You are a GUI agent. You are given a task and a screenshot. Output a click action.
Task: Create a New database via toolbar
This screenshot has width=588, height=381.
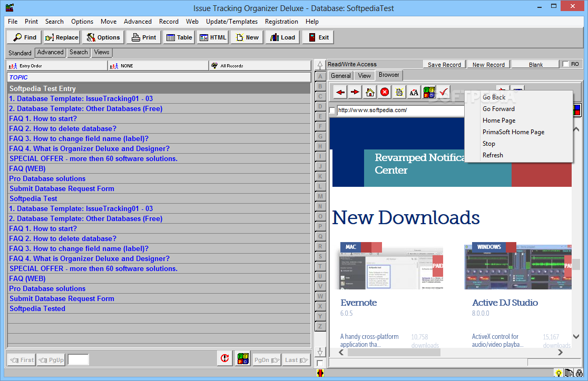click(247, 37)
